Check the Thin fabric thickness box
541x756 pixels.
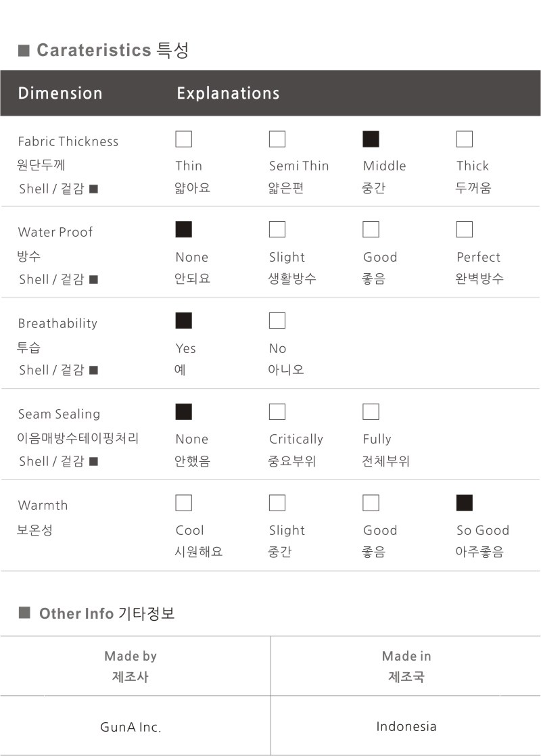pyautogui.click(x=183, y=139)
